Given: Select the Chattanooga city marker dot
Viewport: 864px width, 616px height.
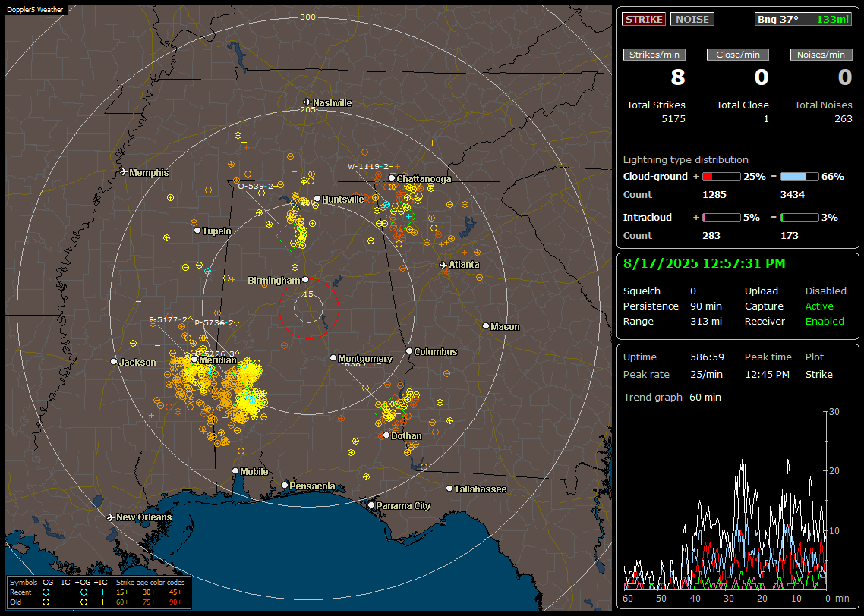Looking at the screenshot, I should click(392, 178).
